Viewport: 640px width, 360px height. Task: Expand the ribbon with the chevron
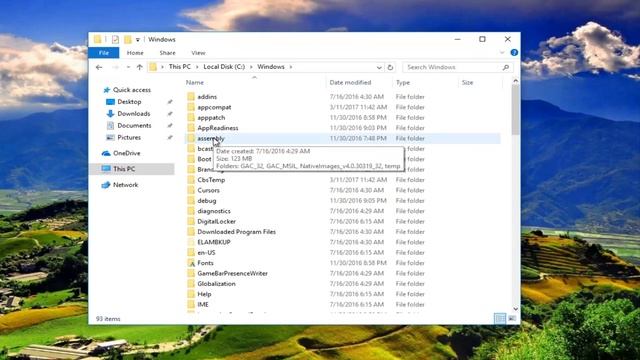502,53
